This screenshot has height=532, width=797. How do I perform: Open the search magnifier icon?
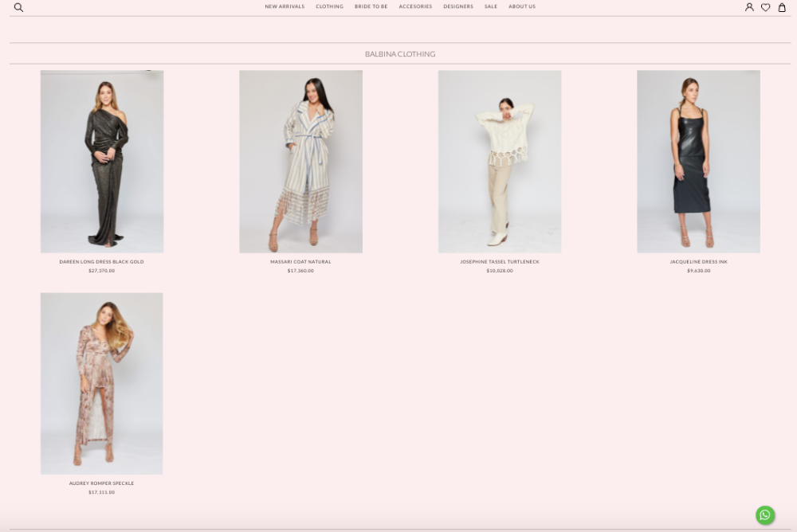18,7
